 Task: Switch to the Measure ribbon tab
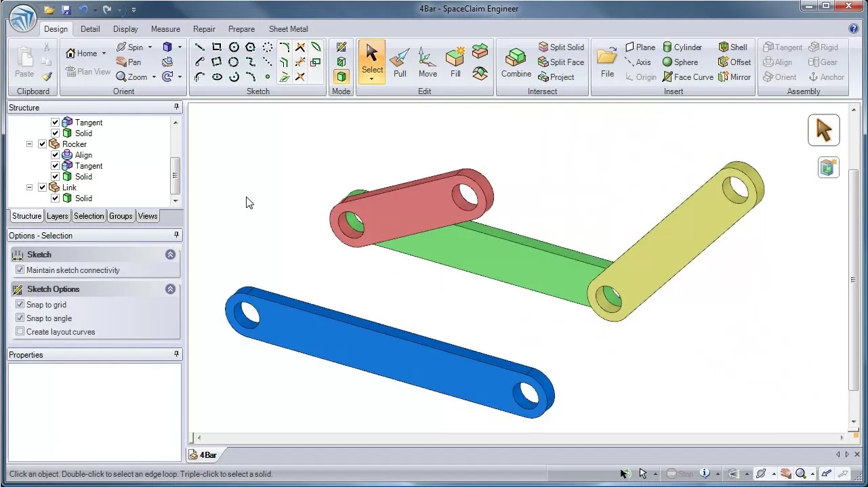[x=165, y=29]
